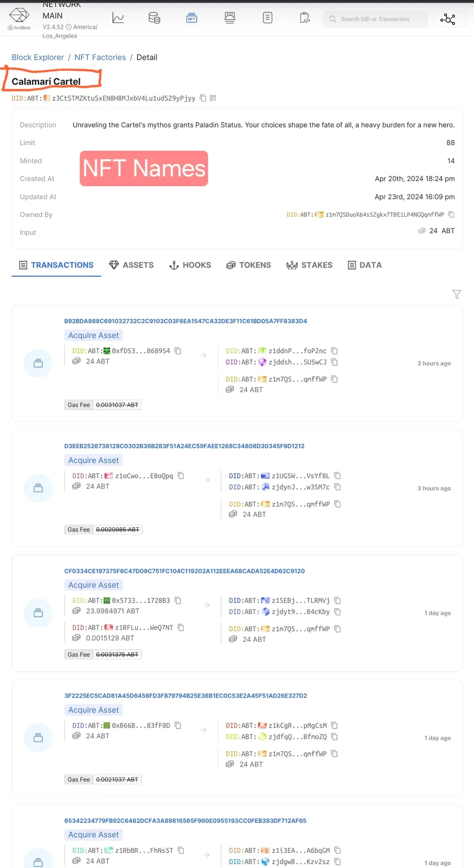The width and height of the screenshot is (474, 868).
Task: Switch to the HOOKS tab
Action: [x=190, y=265]
